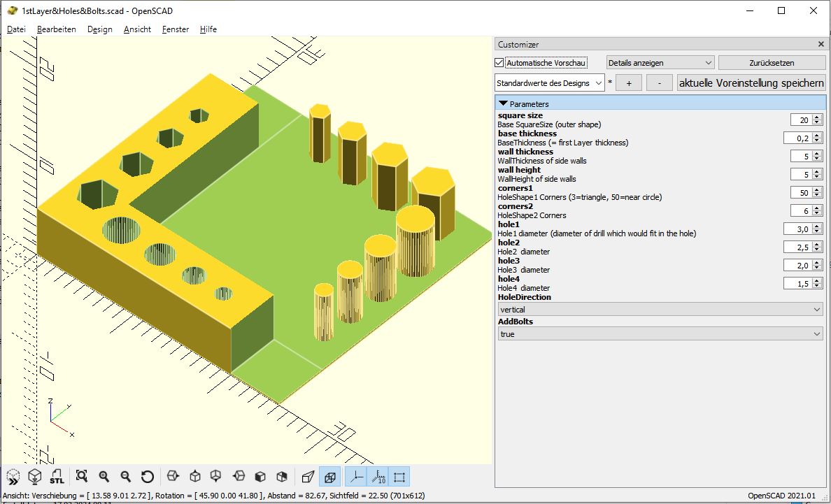Click the square size value field

(801, 120)
